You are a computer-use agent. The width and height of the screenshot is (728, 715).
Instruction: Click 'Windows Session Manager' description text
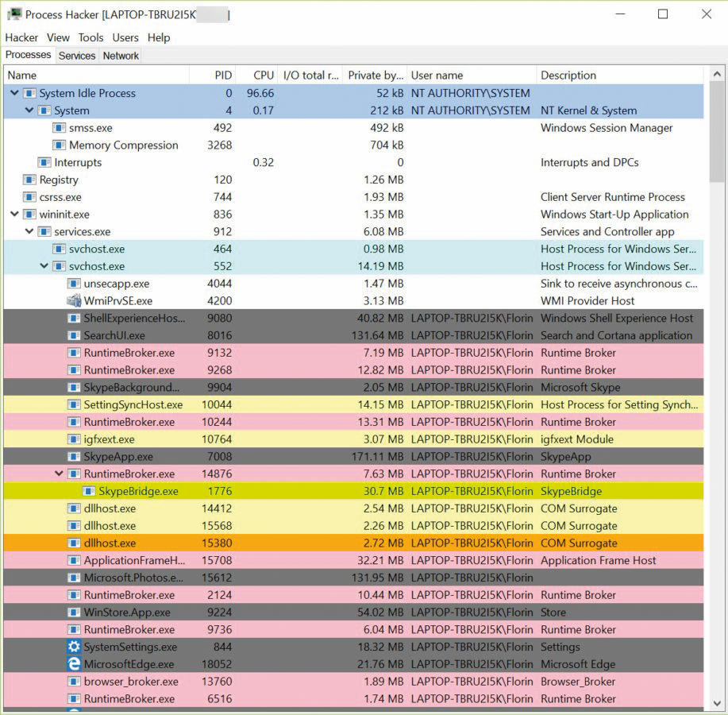click(607, 128)
